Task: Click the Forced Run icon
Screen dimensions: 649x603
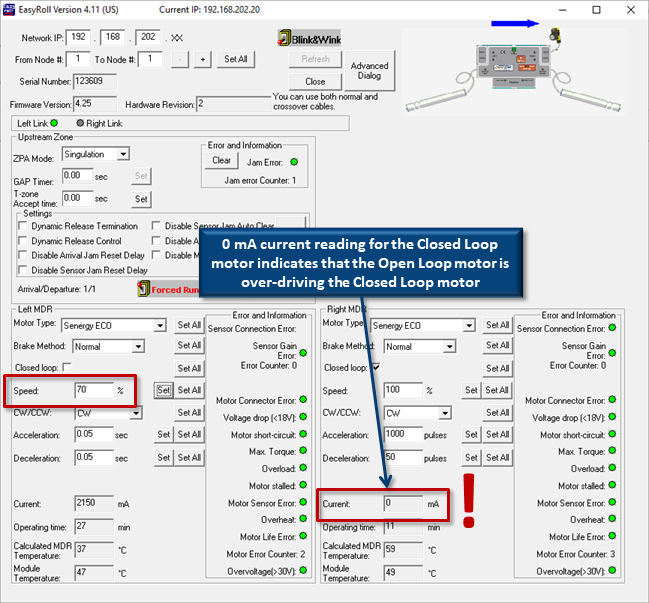Action: [143, 288]
